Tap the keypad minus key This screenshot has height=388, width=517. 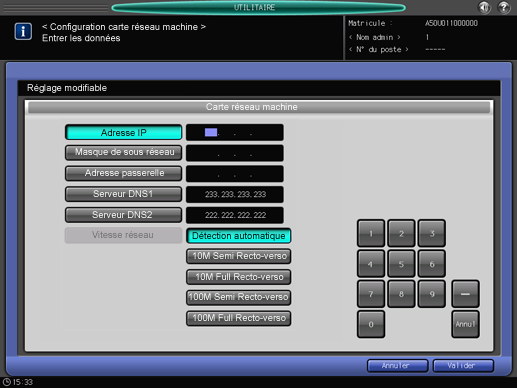click(x=465, y=294)
